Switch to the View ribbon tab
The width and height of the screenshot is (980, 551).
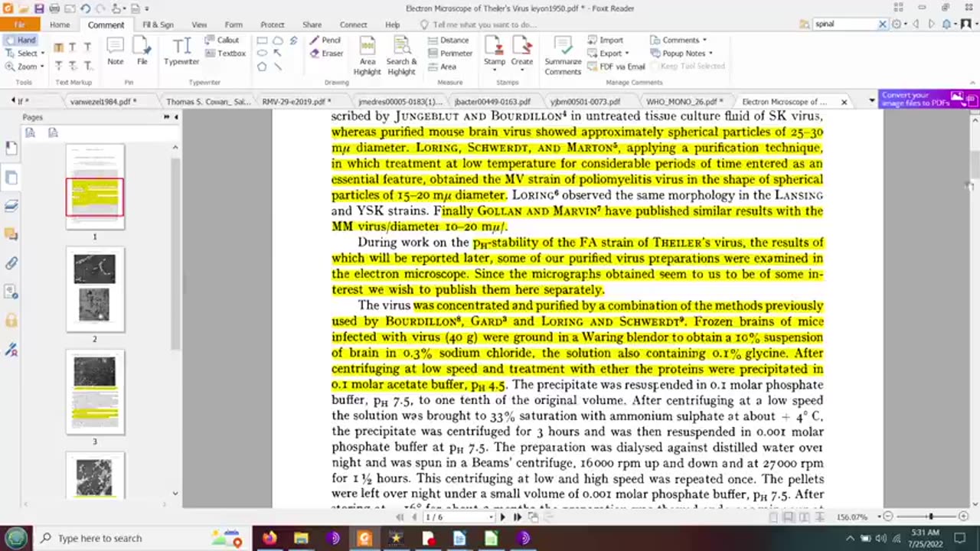point(199,24)
